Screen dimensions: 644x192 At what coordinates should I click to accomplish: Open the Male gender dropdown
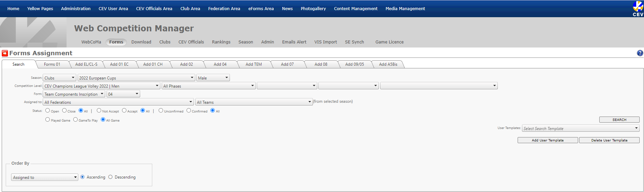point(213,78)
